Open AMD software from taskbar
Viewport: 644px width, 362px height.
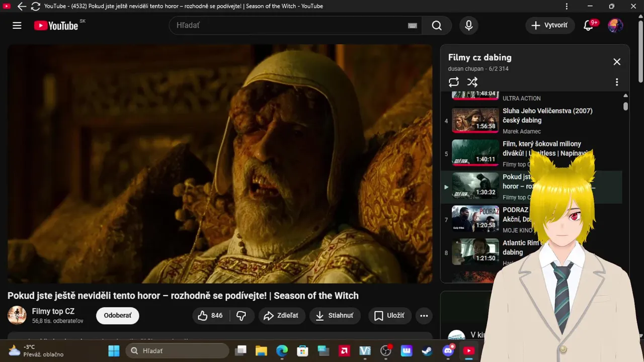pyautogui.click(x=345, y=351)
